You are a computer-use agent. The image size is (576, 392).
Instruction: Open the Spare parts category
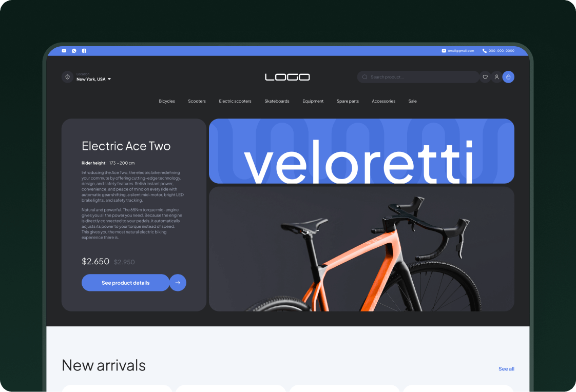(348, 101)
